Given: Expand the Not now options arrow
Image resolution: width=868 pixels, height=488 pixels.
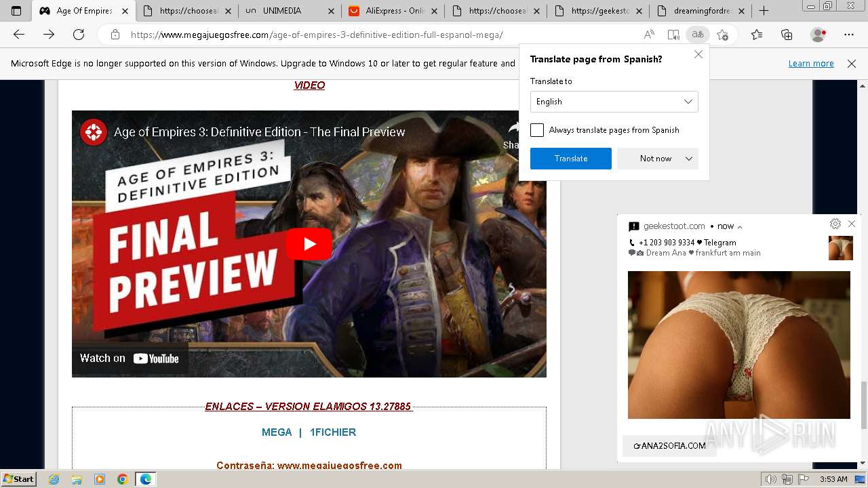Looking at the screenshot, I should point(689,159).
